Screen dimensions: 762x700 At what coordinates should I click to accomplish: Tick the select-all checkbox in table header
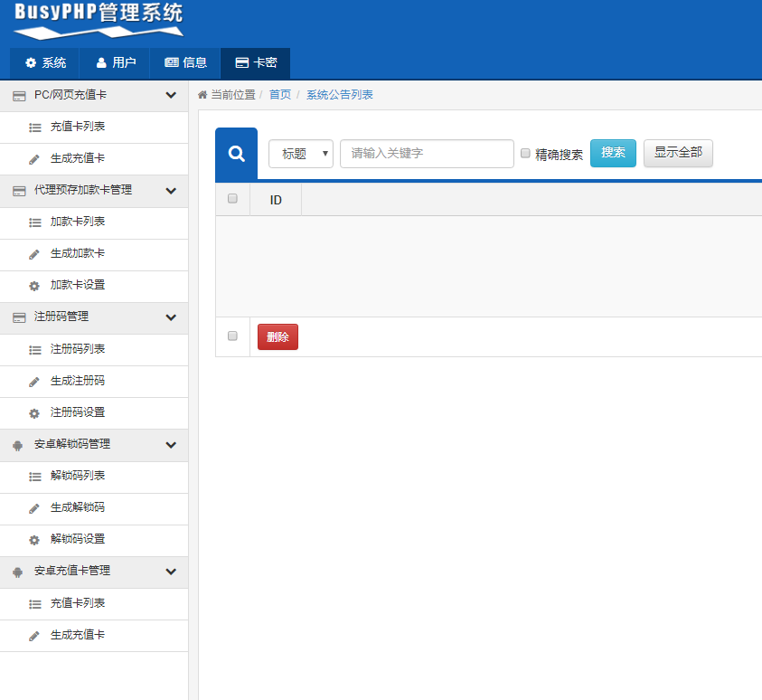click(x=232, y=198)
